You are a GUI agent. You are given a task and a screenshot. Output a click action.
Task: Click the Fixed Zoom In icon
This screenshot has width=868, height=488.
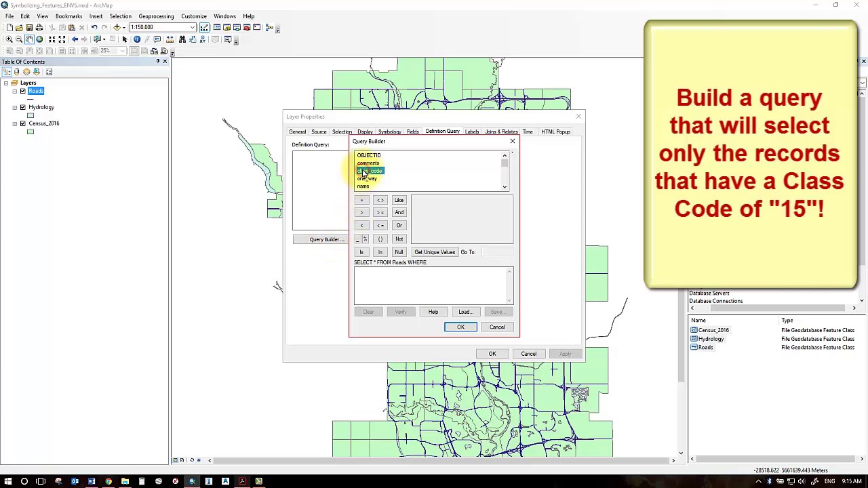coord(52,39)
